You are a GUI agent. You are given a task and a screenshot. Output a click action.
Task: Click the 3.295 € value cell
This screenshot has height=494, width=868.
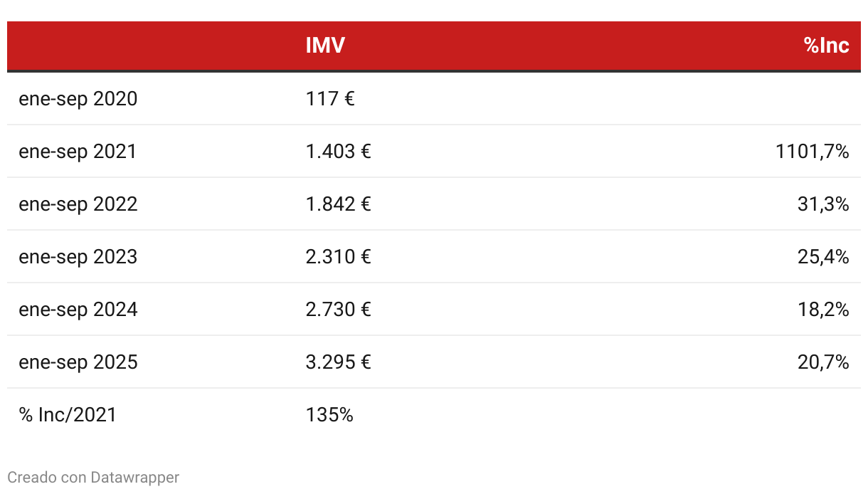(339, 362)
